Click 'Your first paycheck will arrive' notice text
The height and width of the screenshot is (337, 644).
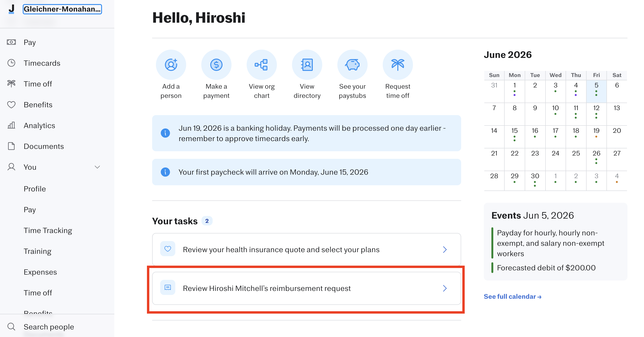coord(273,172)
